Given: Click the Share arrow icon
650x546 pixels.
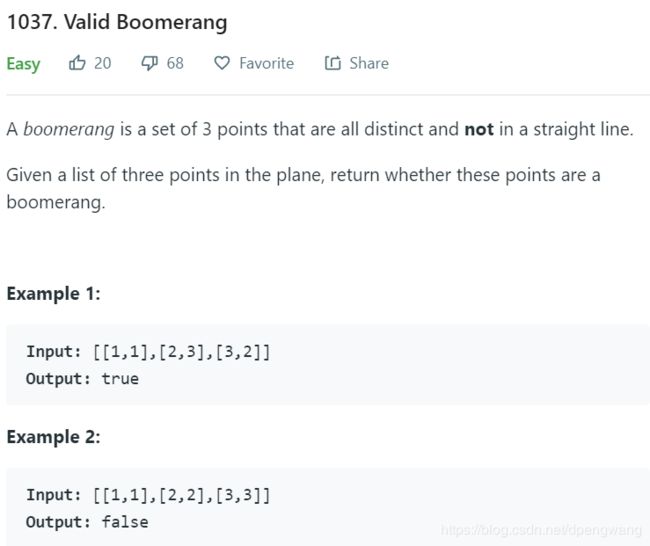Looking at the screenshot, I should coord(332,63).
